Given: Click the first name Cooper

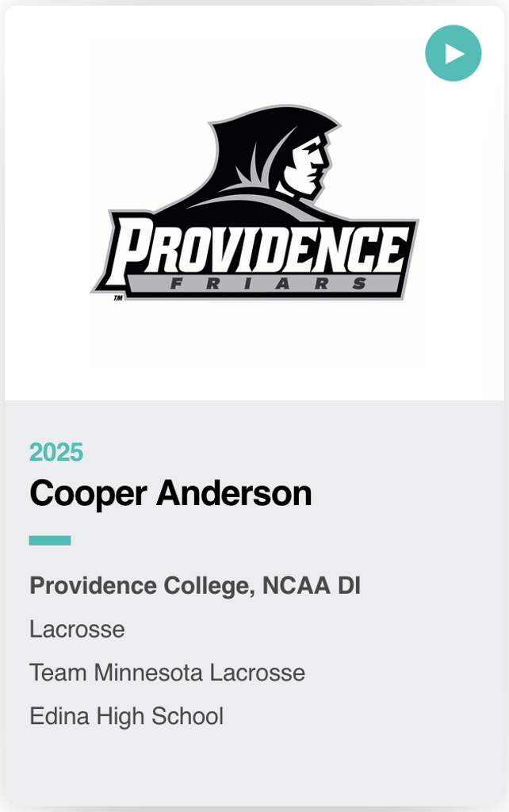Looking at the screenshot, I should point(88,494).
